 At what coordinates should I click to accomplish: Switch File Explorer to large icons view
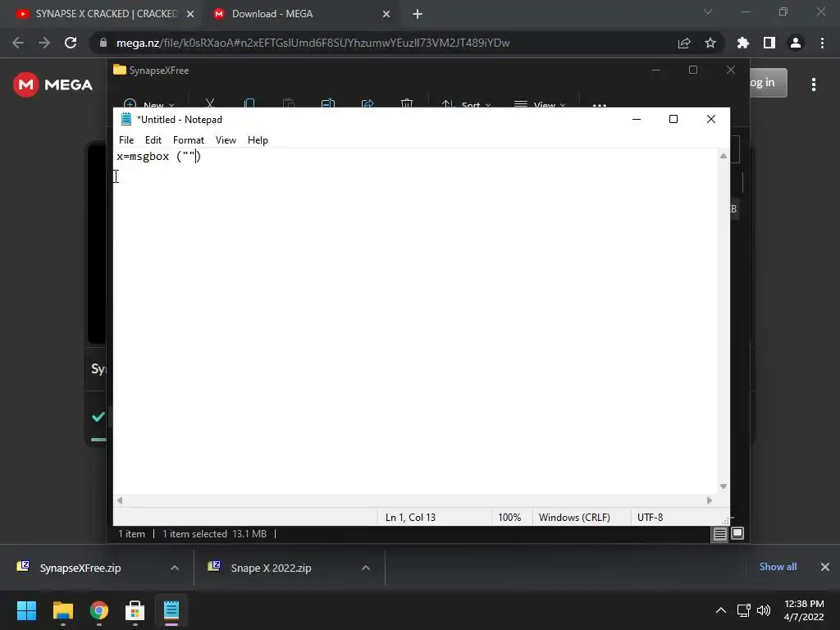click(x=737, y=533)
